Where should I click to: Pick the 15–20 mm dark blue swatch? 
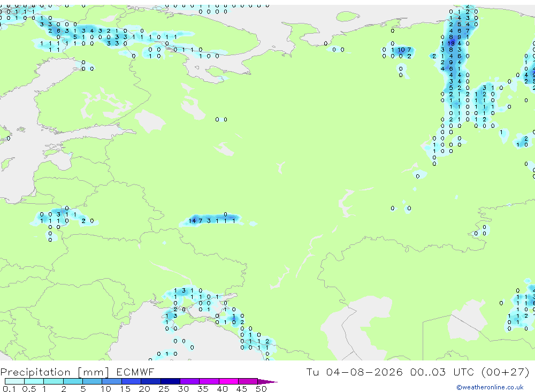point(131,381)
